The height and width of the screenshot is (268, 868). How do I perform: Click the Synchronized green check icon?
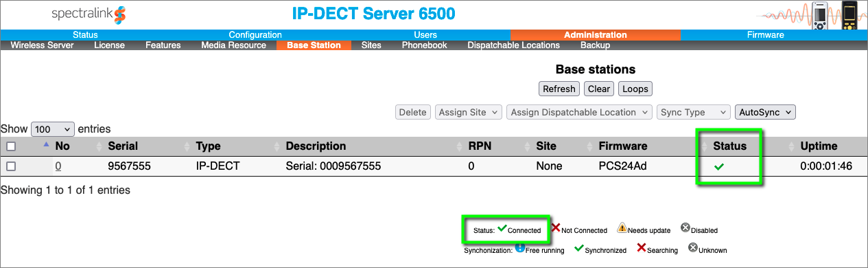pos(579,249)
